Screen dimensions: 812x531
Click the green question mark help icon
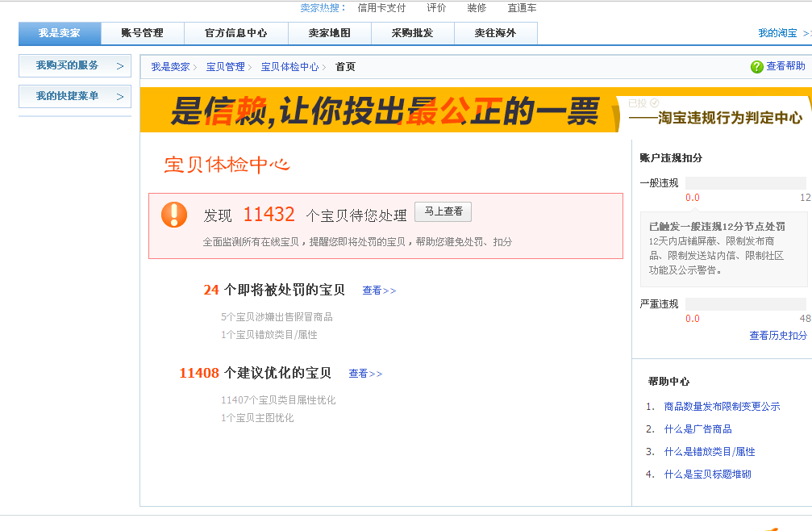[756, 67]
